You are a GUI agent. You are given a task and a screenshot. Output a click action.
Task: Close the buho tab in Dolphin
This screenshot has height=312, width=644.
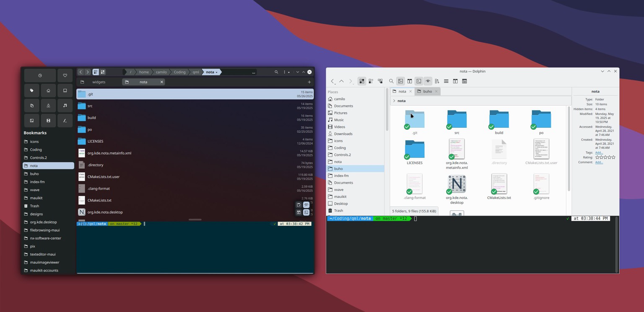(436, 91)
